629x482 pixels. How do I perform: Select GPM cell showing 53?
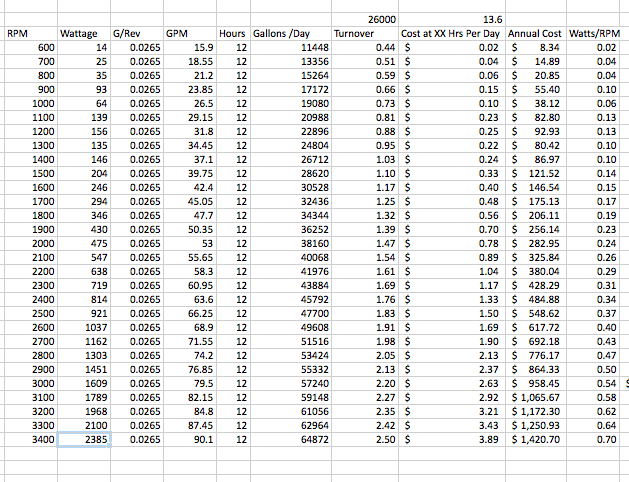point(190,243)
